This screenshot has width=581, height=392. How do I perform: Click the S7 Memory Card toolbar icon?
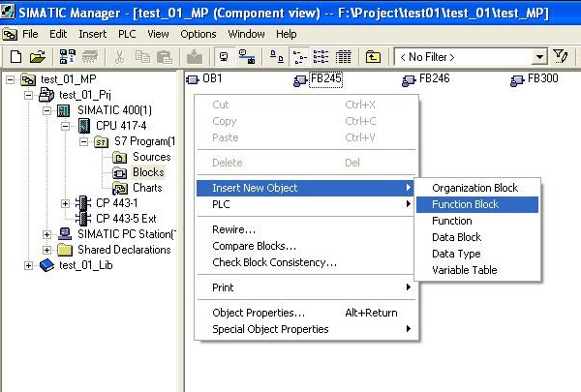click(90, 57)
